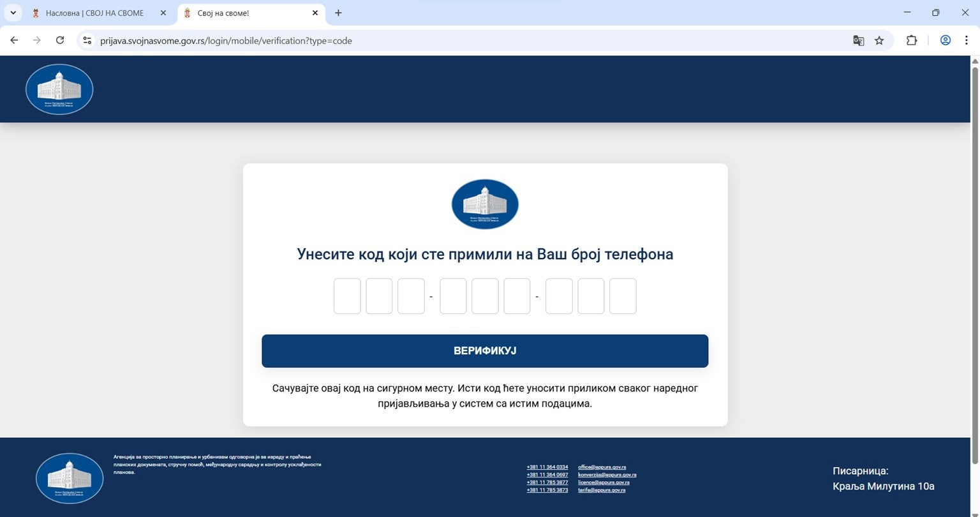The image size is (980, 517).
Task: Call the +381 11 785 3877 link
Action: [547, 483]
